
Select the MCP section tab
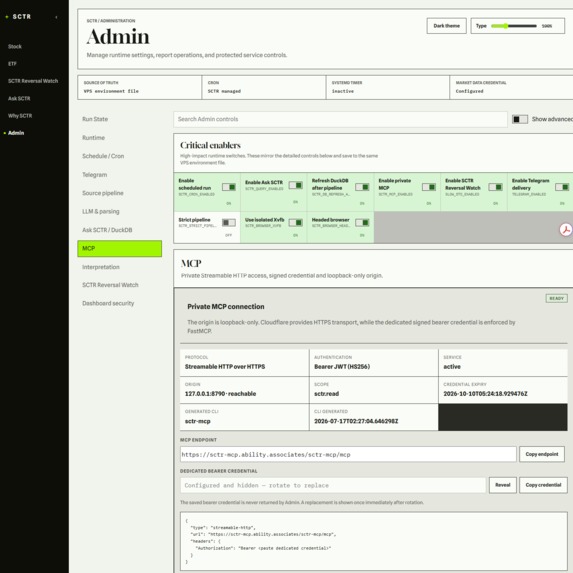pos(119,248)
